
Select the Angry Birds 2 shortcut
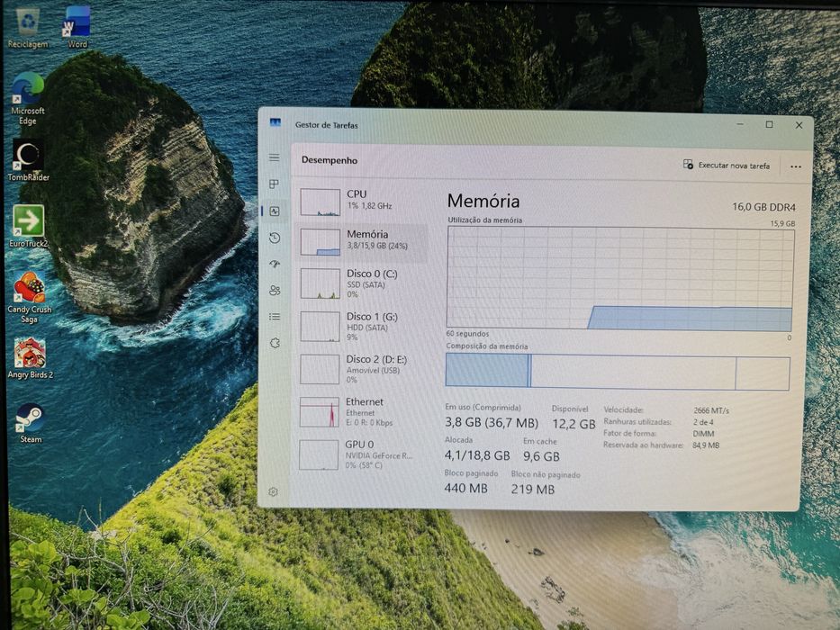(x=30, y=358)
